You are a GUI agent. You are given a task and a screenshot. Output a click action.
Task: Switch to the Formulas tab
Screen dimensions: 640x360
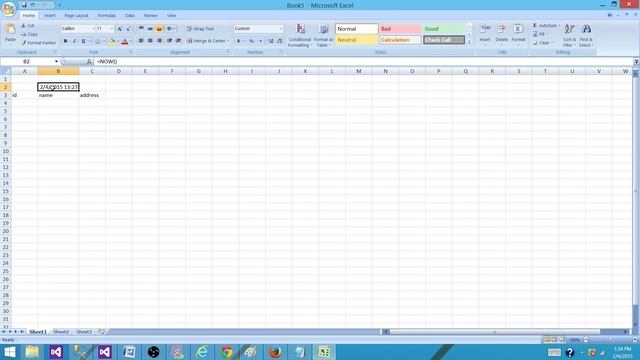[107, 16]
